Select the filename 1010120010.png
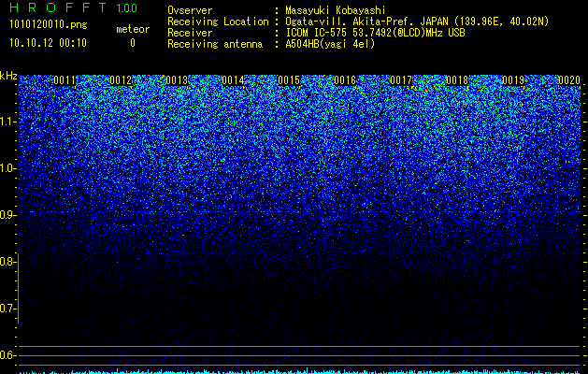The width and height of the screenshot is (588, 374). click(x=49, y=25)
